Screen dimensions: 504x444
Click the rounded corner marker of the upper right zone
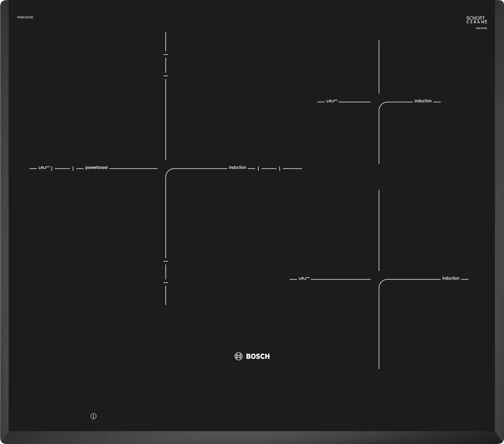381,105
